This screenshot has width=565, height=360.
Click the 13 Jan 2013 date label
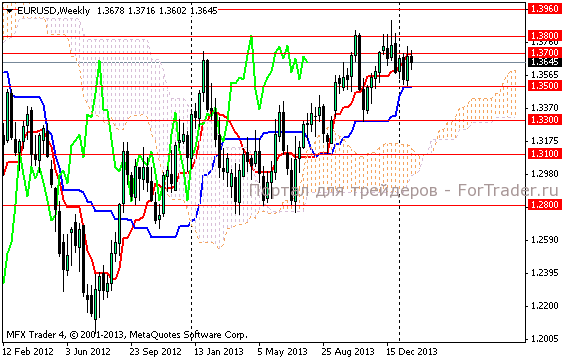[219, 351]
